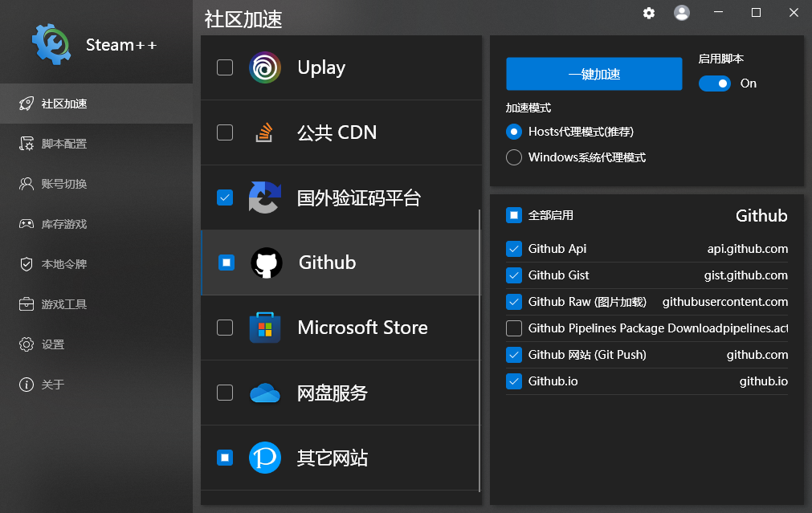
Task: Select the 其它网站 row label
Action: [333, 458]
